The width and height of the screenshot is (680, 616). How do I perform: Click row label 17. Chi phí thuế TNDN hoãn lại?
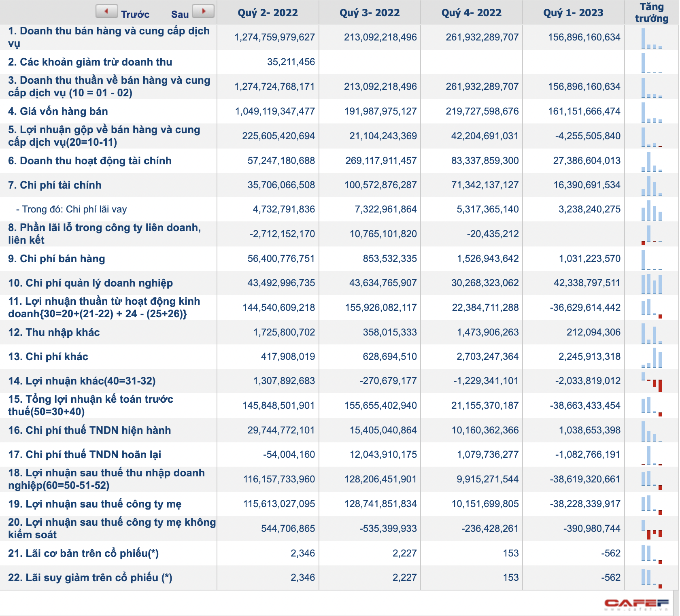85,455
